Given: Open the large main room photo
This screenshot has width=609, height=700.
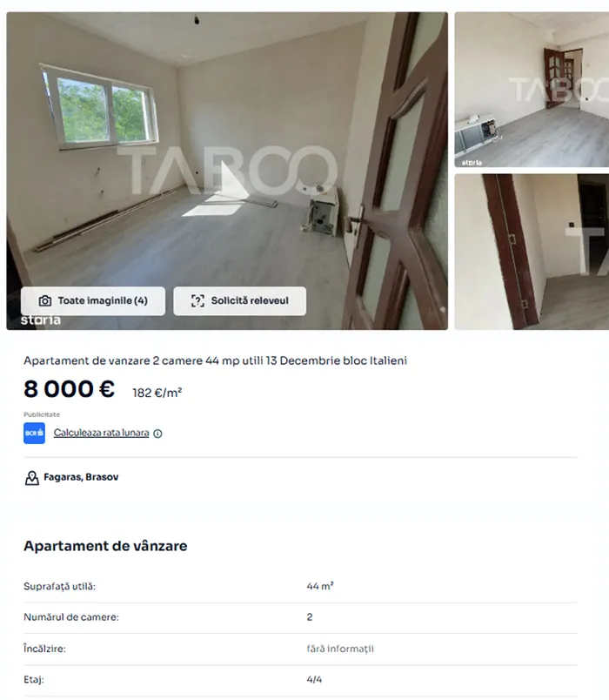Looking at the screenshot, I should pos(227,171).
